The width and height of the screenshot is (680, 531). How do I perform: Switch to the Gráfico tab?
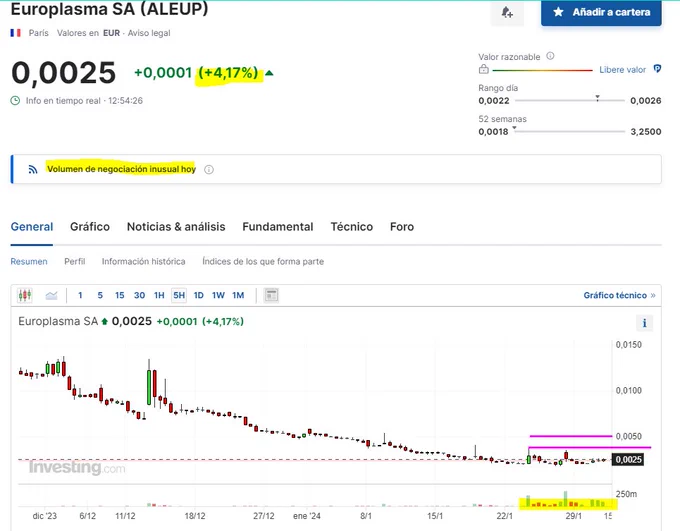click(90, 227)
